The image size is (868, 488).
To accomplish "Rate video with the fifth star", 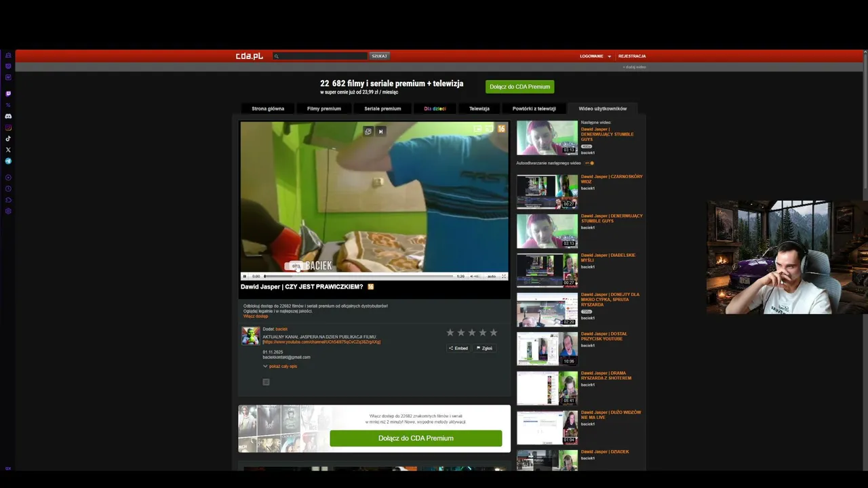I will pyautogui.click(x=494, y=332).
